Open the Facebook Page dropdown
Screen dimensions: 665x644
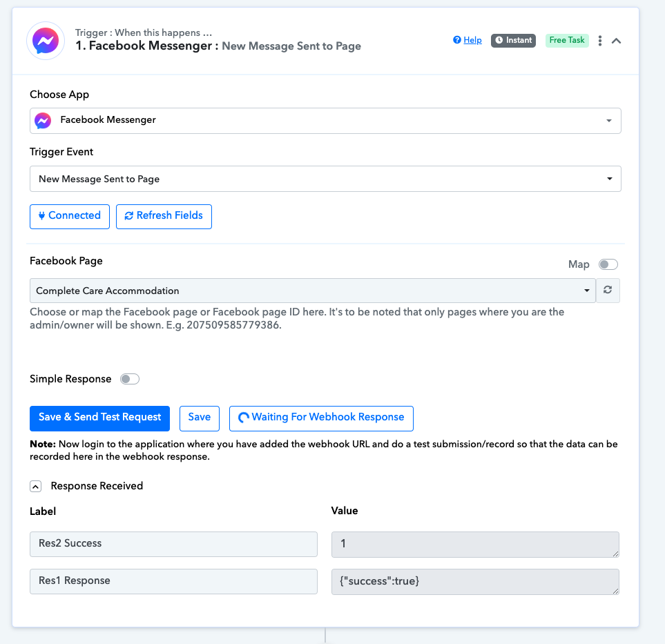(x=313, y=291)
